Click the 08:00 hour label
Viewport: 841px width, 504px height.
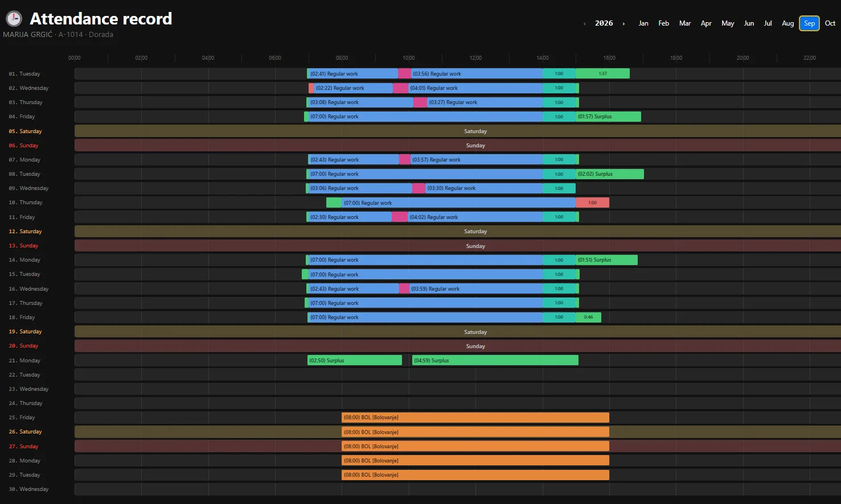coord(342,57)
